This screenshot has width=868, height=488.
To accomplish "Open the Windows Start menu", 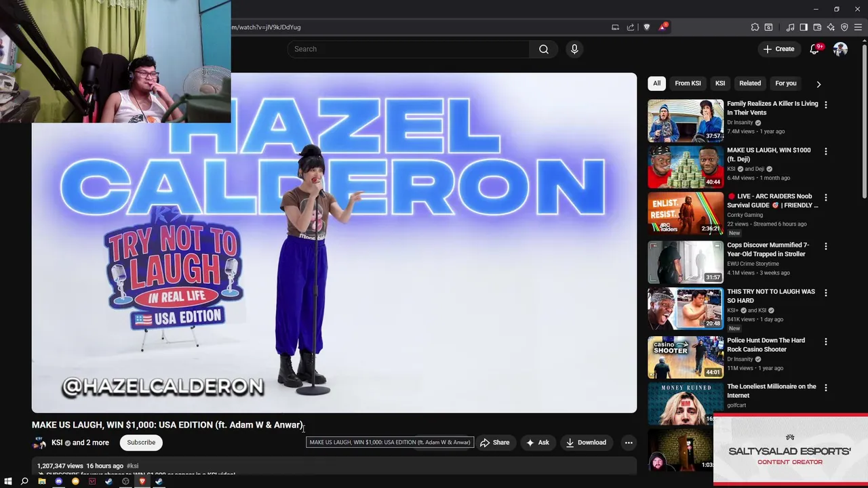I will click(x=7, y=481).
